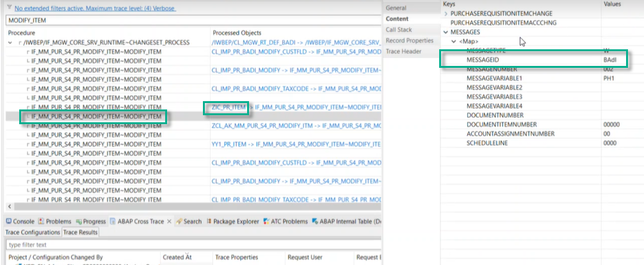Select the MESSAGEVARIABLE4 key
This screenshot has height=265, width=644.
pos(494,106)
